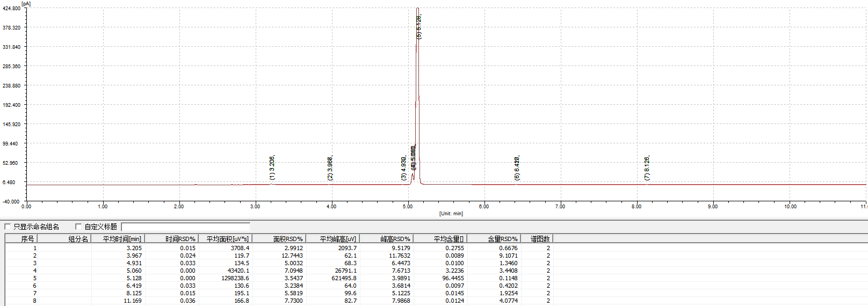868x306 pixels.
Task: Click the 谱图数 column header
Action: point(537,239)
